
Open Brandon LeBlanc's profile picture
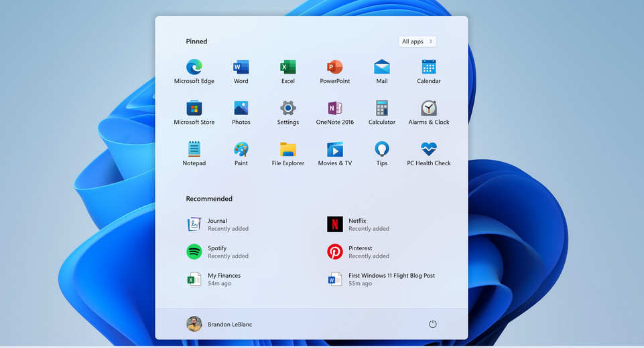[x=194, y=324]
